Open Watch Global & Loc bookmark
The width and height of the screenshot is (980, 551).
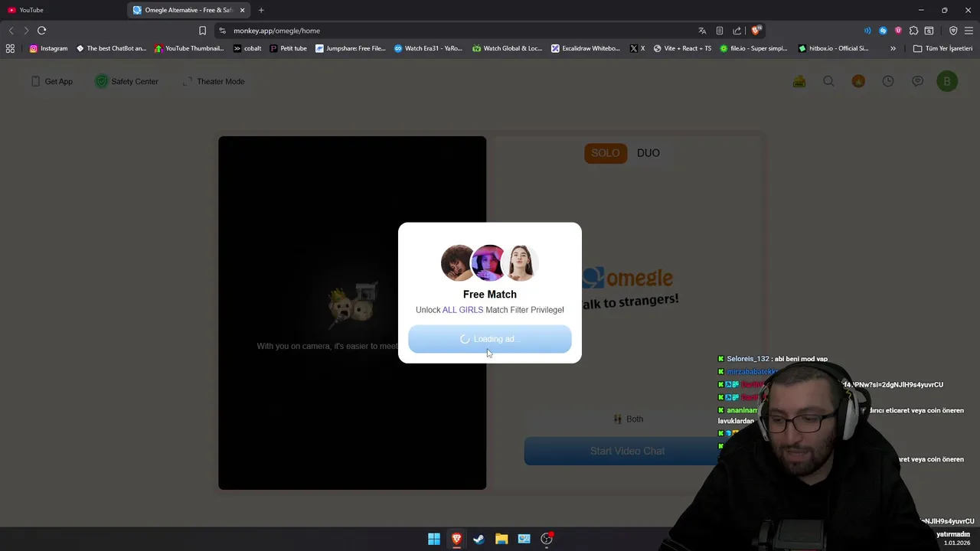(x=507, y=48)
